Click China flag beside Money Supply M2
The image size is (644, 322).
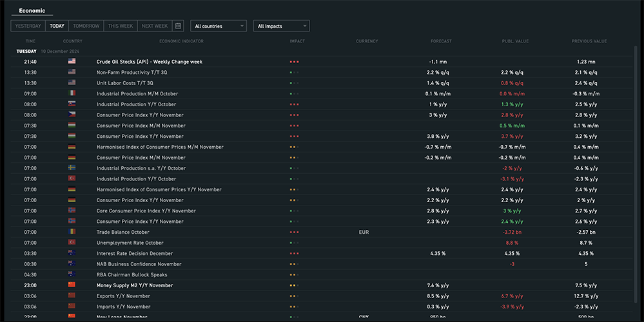(x=72, y=285)
